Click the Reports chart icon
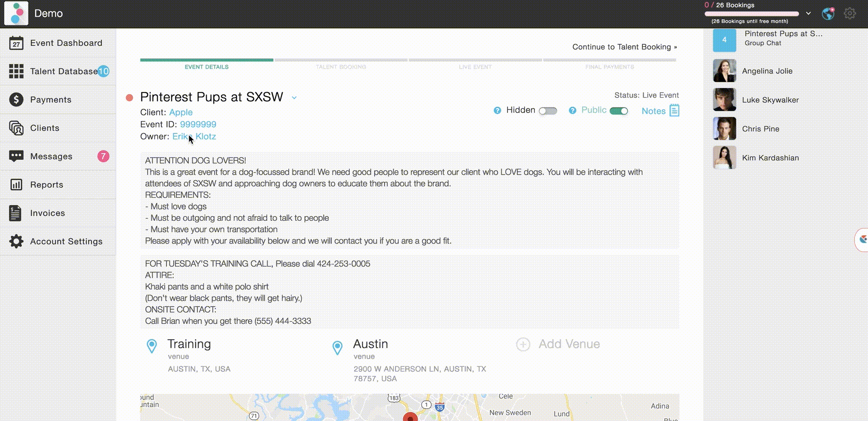This screenshot has height=421, width=868. (x=16, y=185)
